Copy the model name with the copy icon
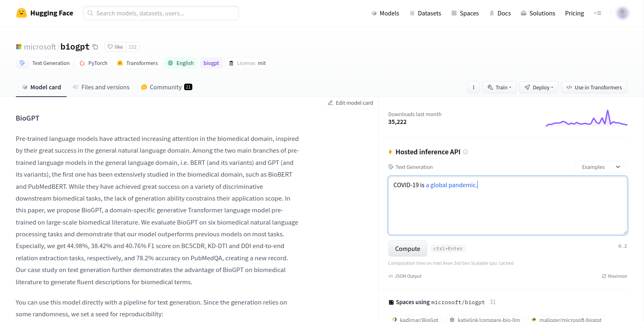Image resolution: width=644 pixels, height=322 pixels. [95, 47]
